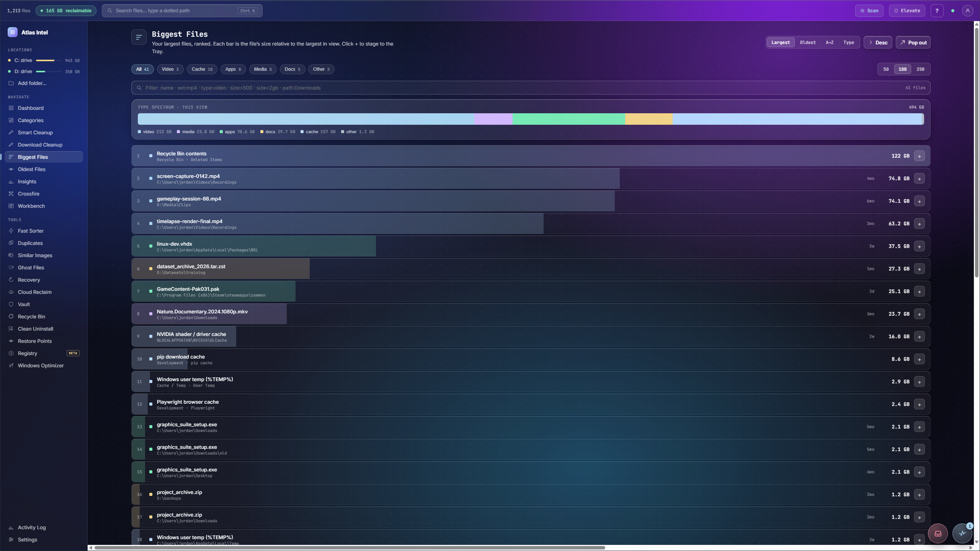Filter by the Apps chip
This screenshot has height=551, width=980.
233,69
